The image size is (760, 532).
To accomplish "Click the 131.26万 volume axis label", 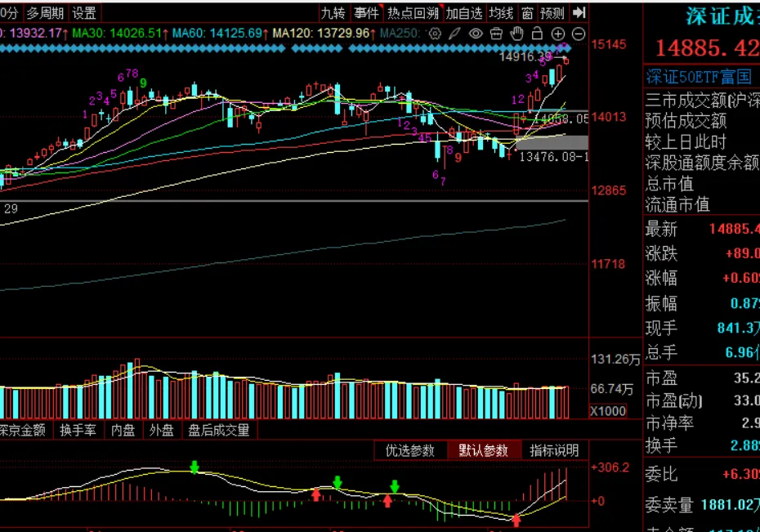I will point(615,359).
